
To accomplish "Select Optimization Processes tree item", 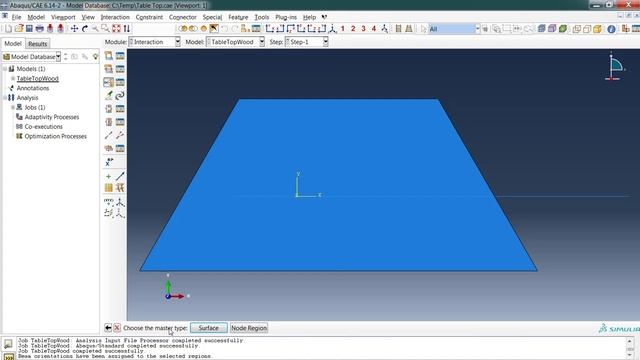I will [56, 136].
